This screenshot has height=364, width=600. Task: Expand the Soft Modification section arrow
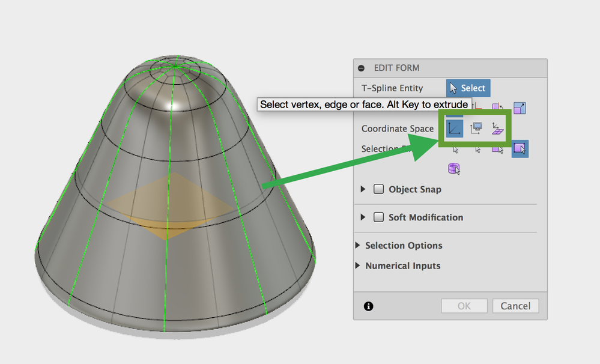tap(363, 217)
